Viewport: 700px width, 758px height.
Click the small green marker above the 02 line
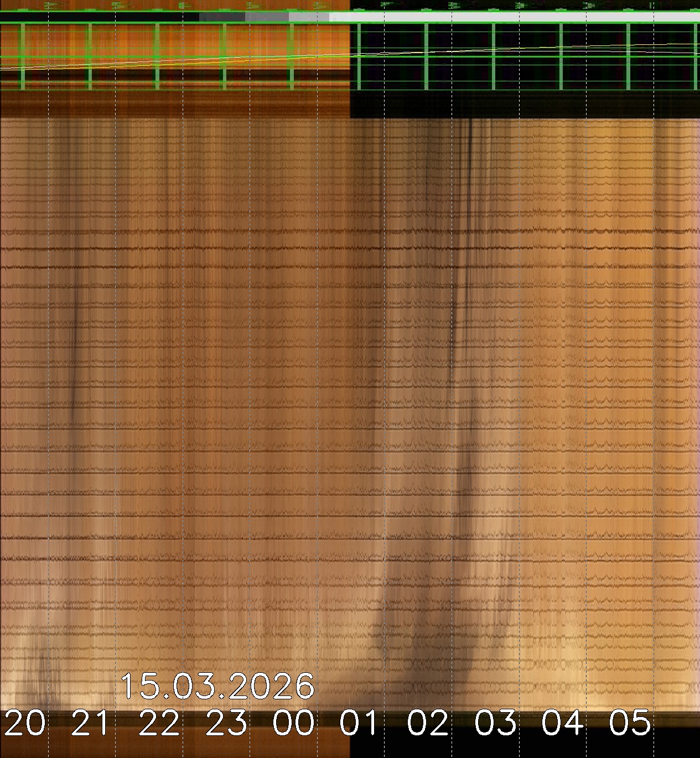click(453, 6)
